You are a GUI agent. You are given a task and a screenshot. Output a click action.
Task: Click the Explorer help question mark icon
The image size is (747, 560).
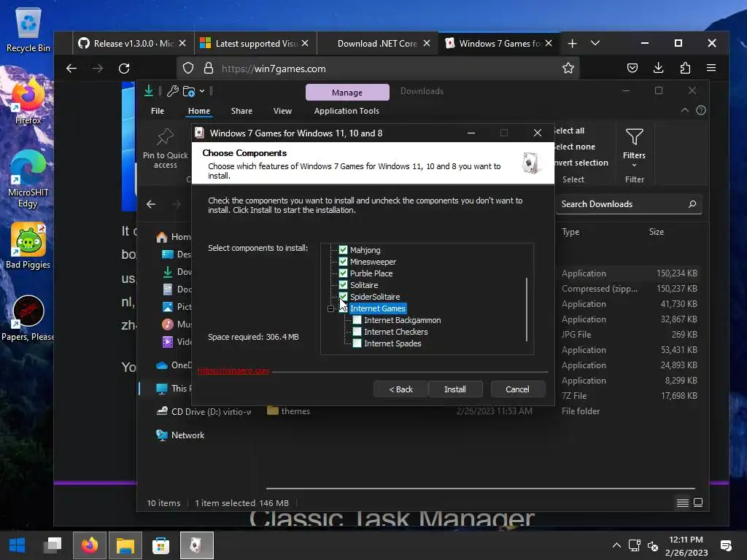point(701,111)
